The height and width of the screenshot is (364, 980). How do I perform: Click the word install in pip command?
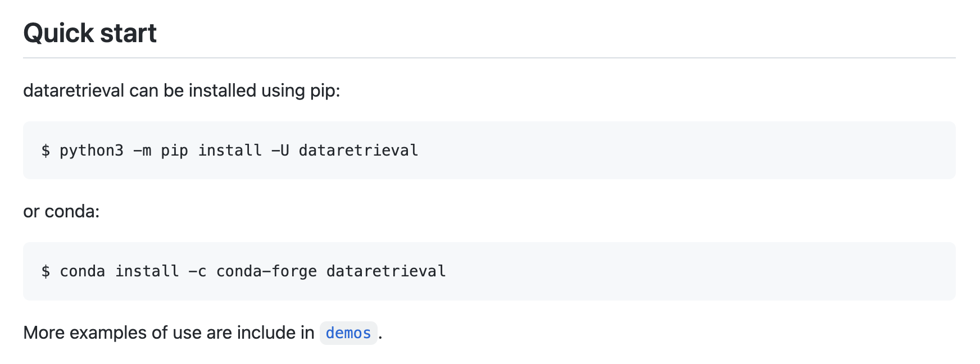pos(230,151)
